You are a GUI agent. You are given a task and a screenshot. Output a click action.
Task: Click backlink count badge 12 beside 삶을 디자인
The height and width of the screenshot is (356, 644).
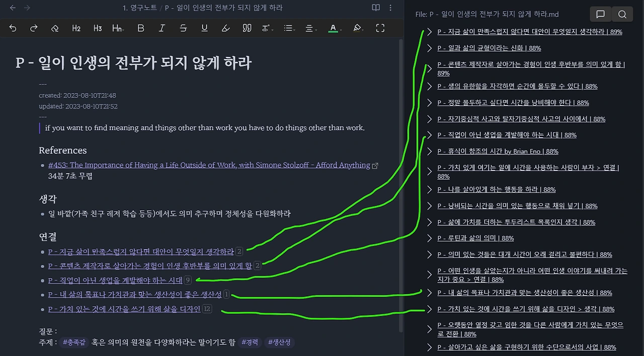point(207,309)
